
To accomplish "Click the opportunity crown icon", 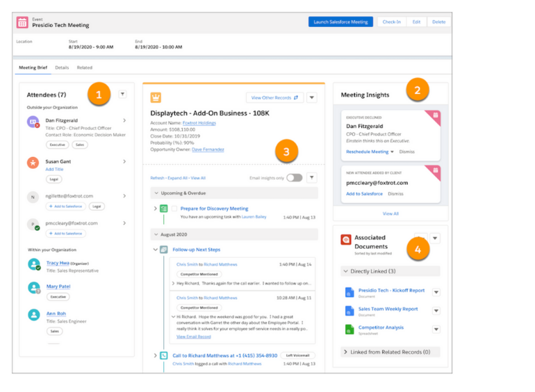I will click(x=156, y=97).
